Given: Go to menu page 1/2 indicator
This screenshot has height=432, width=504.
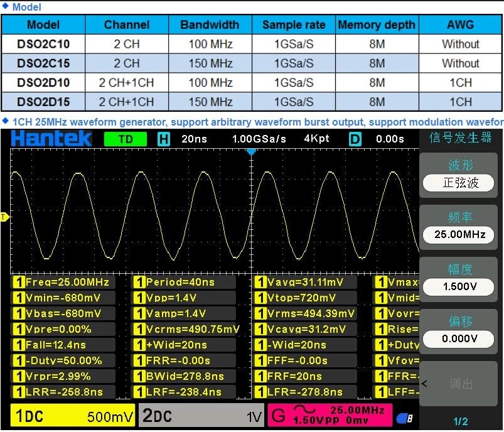Looking at the screenshot, I should pos(460,421).
